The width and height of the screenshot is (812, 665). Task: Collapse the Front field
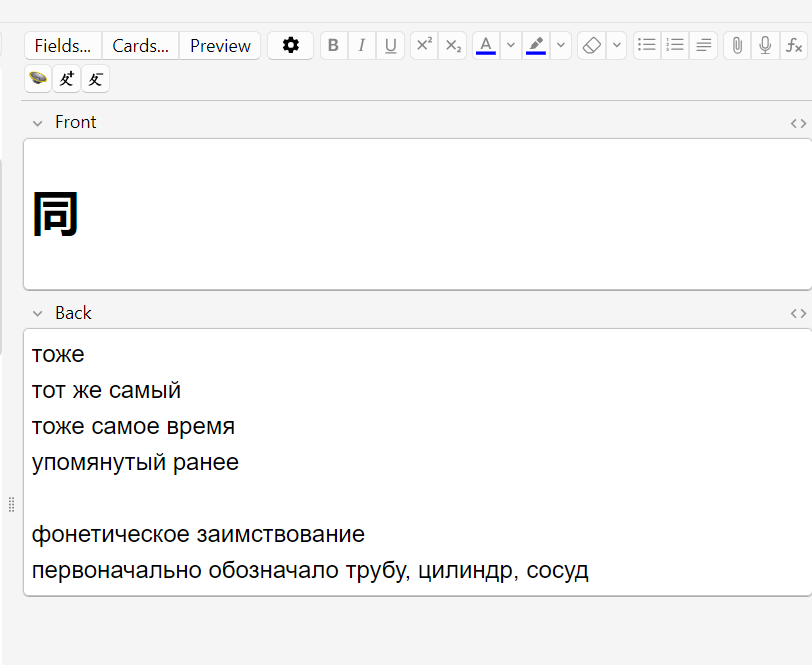(37, 123)
